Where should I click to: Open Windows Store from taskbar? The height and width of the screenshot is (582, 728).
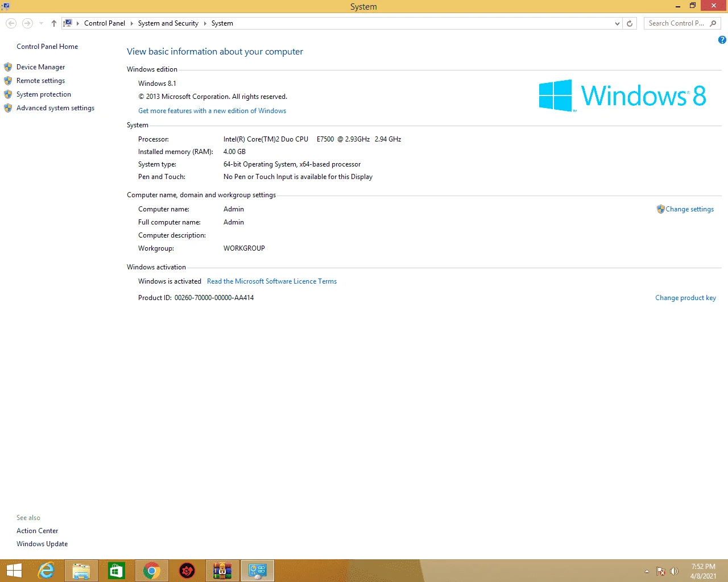pos(116,571)
